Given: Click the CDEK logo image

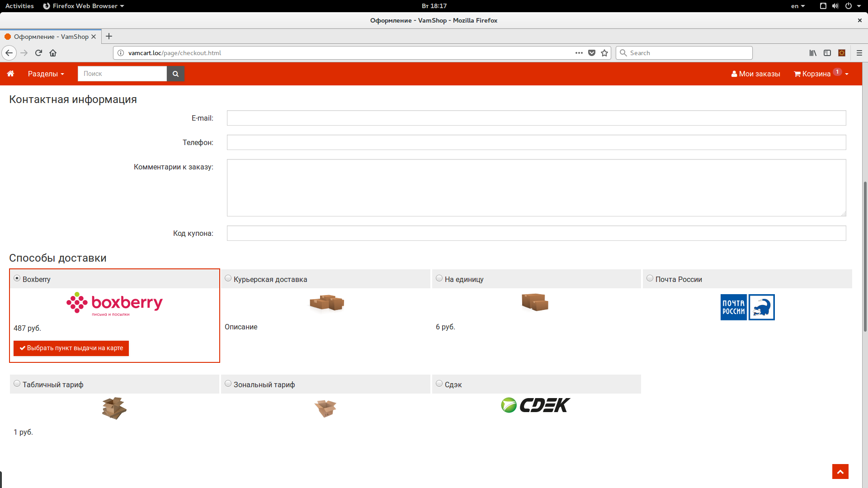Looking at the screenshot, I should 536,405.
